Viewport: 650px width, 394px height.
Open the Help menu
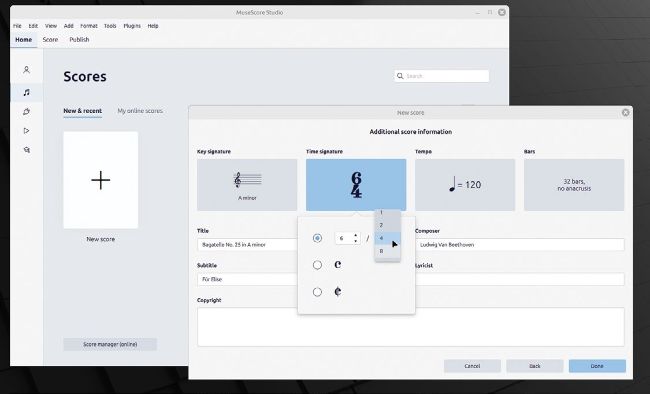[153, 26]
